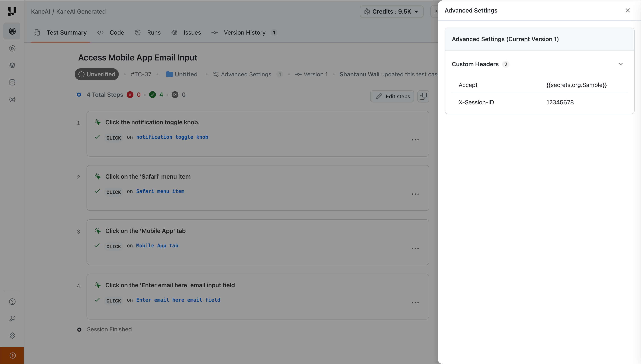Select the 12345678 header value
The height and width of the screenshot is (364, 641).
560,102
